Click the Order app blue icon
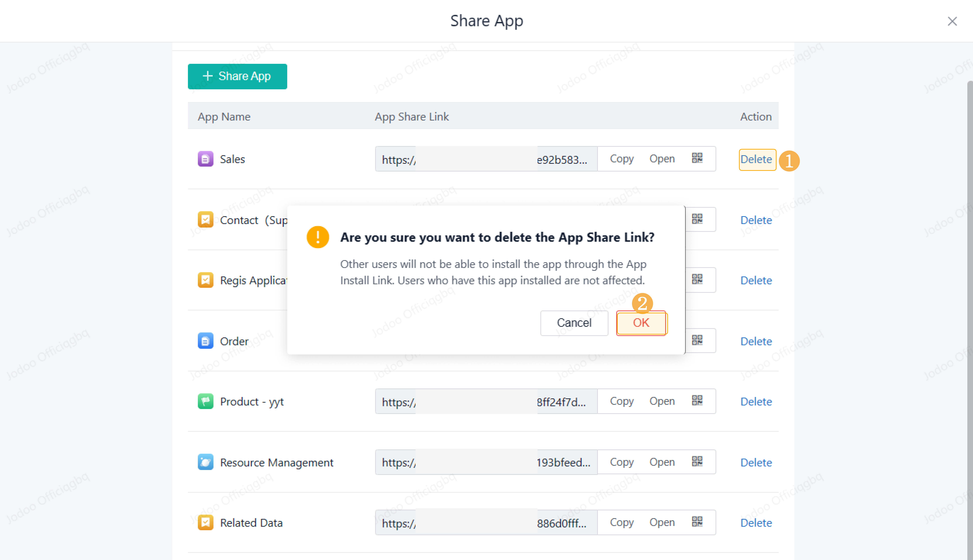973x560 pixels. (205, 341)
